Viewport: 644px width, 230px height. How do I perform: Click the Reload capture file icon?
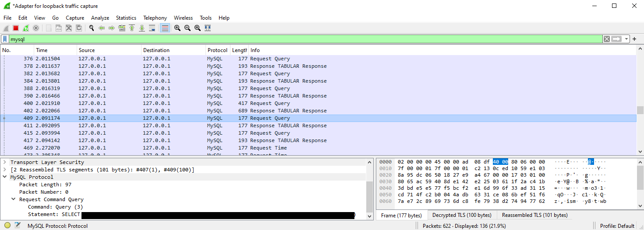(x=79, y=28)
